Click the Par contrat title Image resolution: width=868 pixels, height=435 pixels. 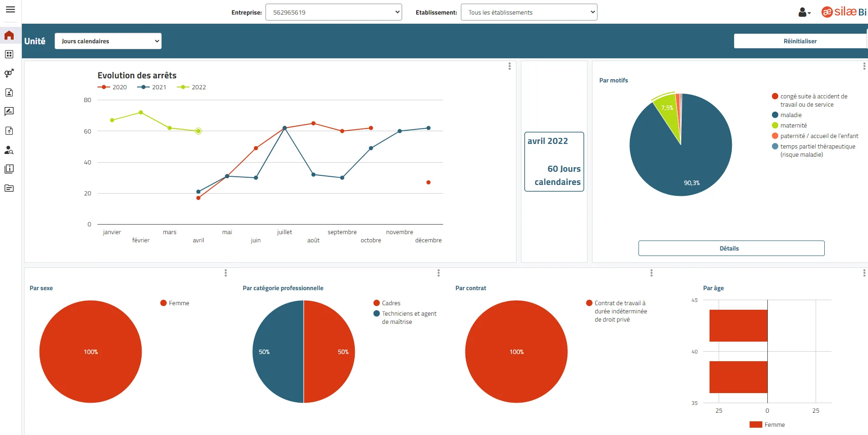pyautogui.click(x=470, y=288)
